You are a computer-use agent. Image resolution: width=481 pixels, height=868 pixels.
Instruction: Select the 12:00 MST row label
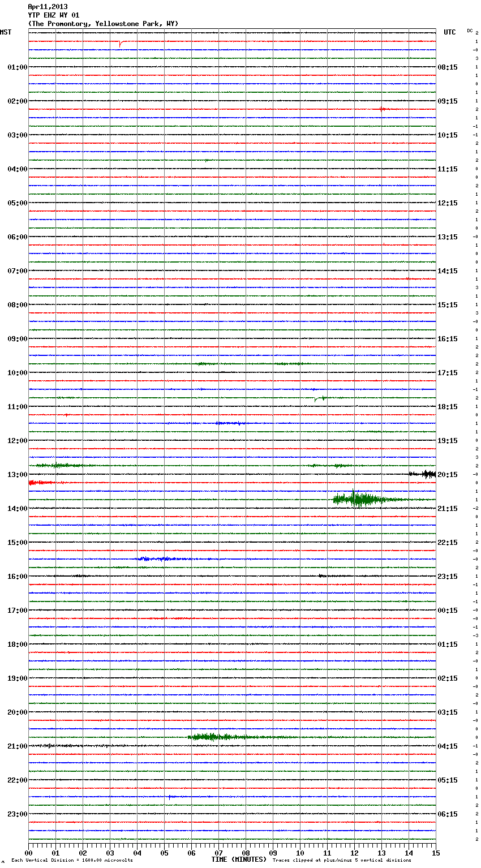click(18, 441)
